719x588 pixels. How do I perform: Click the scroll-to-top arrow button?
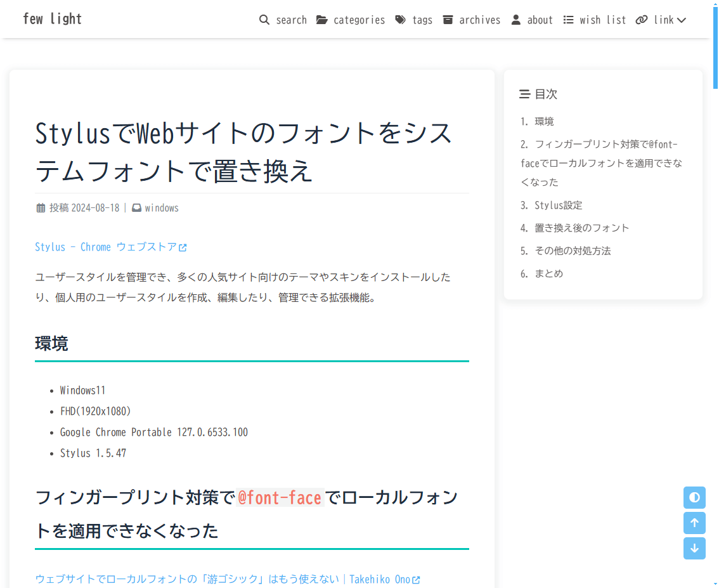(x=694, y=523)
